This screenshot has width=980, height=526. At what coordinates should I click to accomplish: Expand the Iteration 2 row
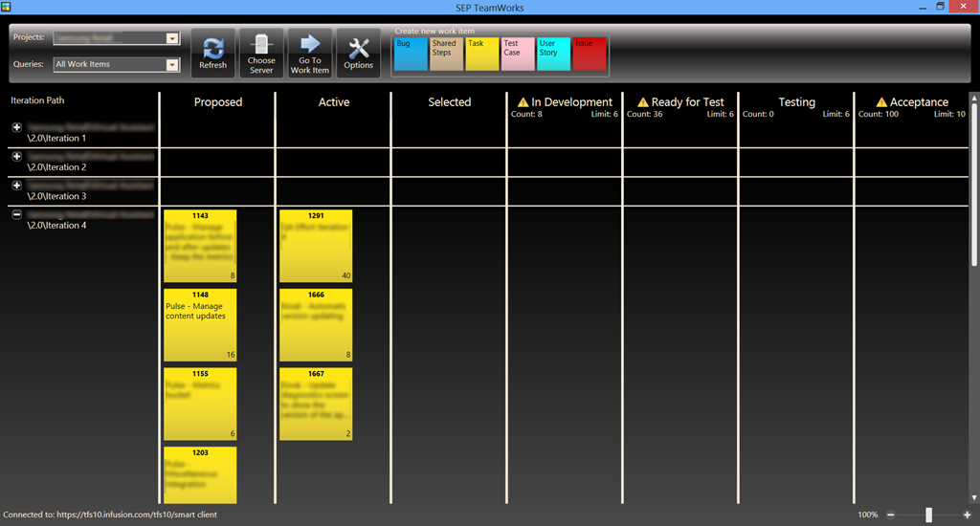coord(17,156)
